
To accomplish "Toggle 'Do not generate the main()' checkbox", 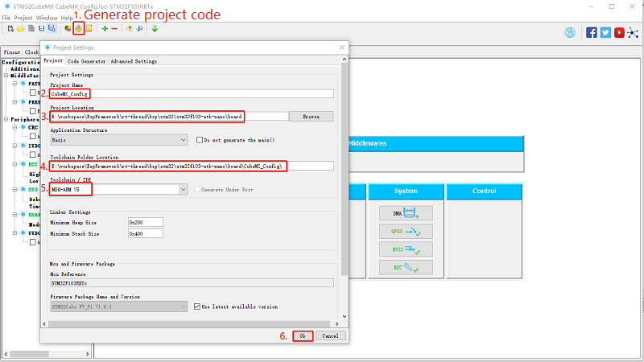I will pyautogui.click(x=201, y=140).
